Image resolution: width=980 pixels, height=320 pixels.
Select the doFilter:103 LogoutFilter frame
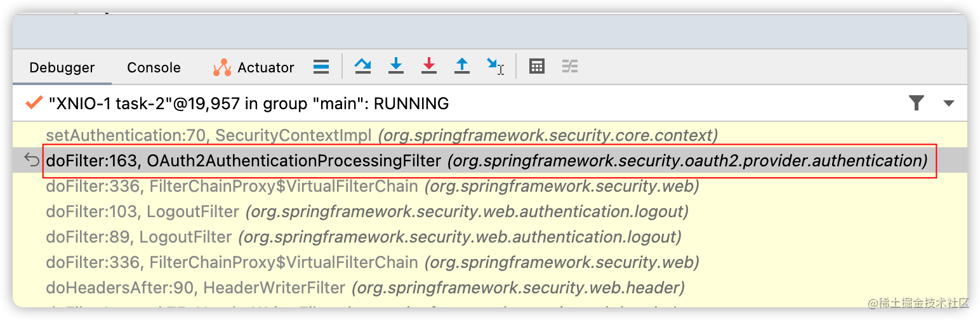coord(490,211)
